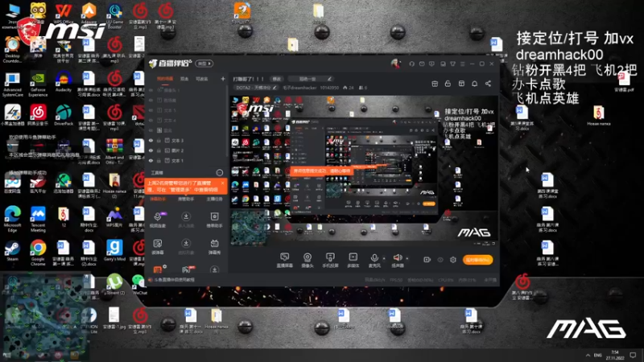This screenshot has height=362, width=644.
Task: Open the Audacity desktop shortcut
Action: click(x=64, y=81)
